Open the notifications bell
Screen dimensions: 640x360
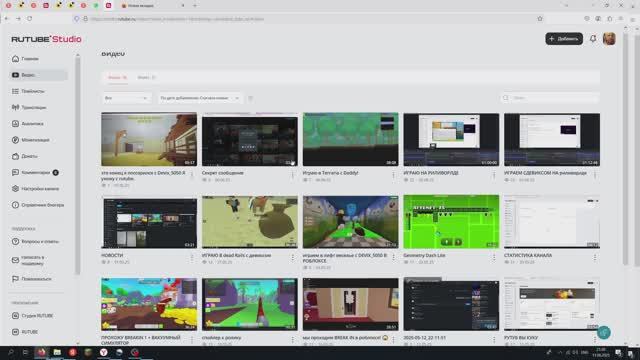coord(593,39)
